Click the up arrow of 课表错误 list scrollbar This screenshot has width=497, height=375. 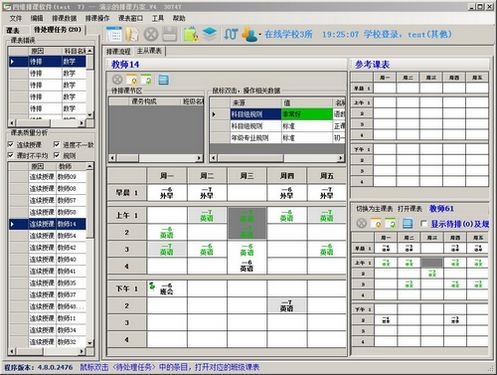(x=90, y=51)
